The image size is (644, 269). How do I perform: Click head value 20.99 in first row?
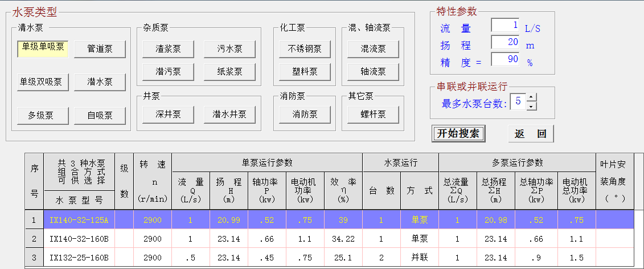coord(229,220)
